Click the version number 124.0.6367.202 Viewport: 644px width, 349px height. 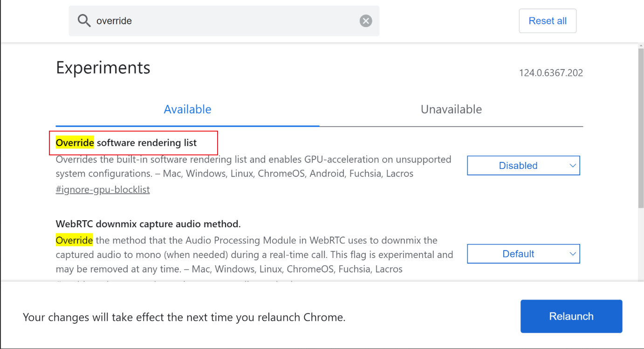[x=551, y=73]
